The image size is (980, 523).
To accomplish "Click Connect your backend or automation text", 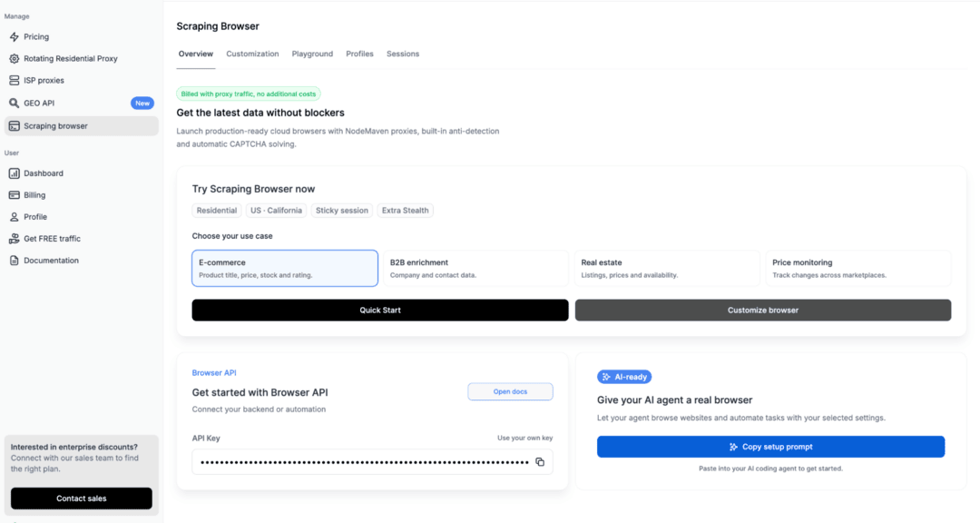I will tap(259, 410).
